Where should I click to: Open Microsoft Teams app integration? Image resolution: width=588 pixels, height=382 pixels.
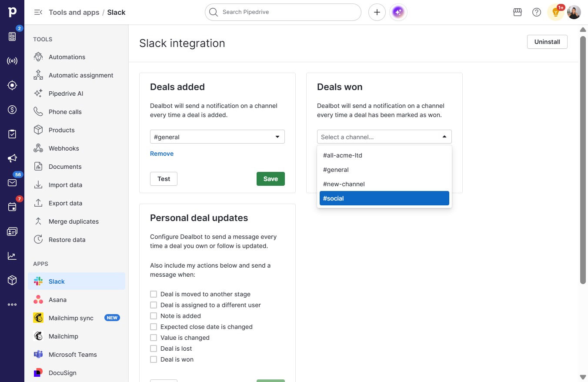coord(77,355)
